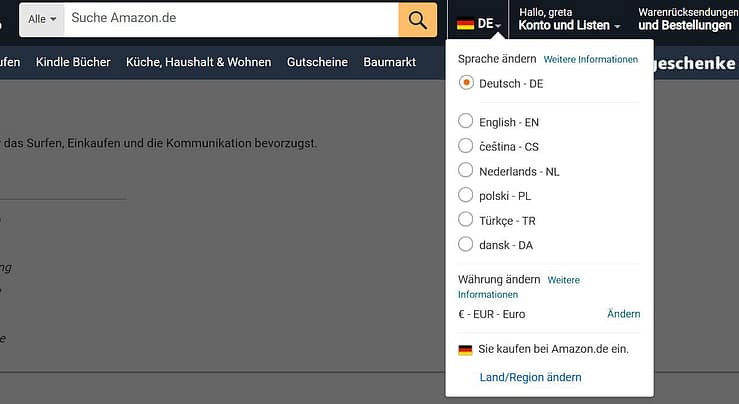The image size is (739, 404).
Task: Click the German flag in header
Action: pos(465,23)
